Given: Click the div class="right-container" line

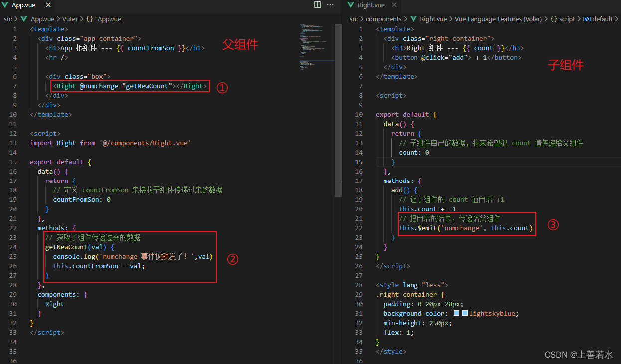Looking at the screenshot, I should 439,39.
